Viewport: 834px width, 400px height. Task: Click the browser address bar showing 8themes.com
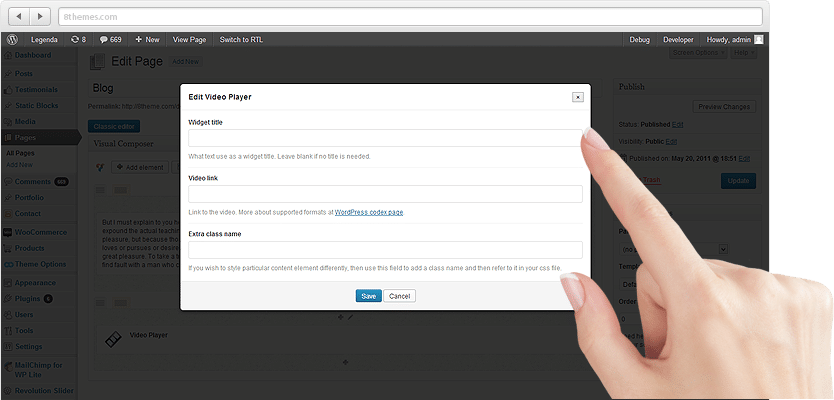click(410, 16)
